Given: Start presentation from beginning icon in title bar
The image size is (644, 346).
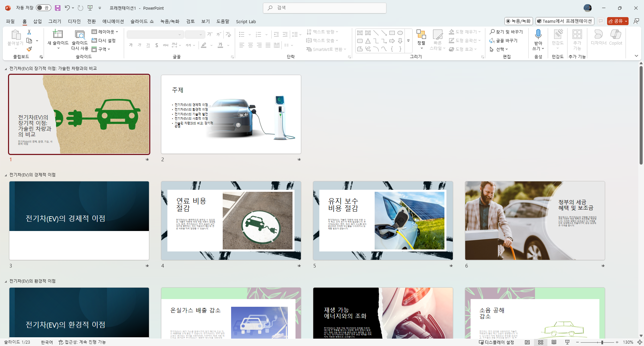Looking at the screenshot, I should pos(90,8).
